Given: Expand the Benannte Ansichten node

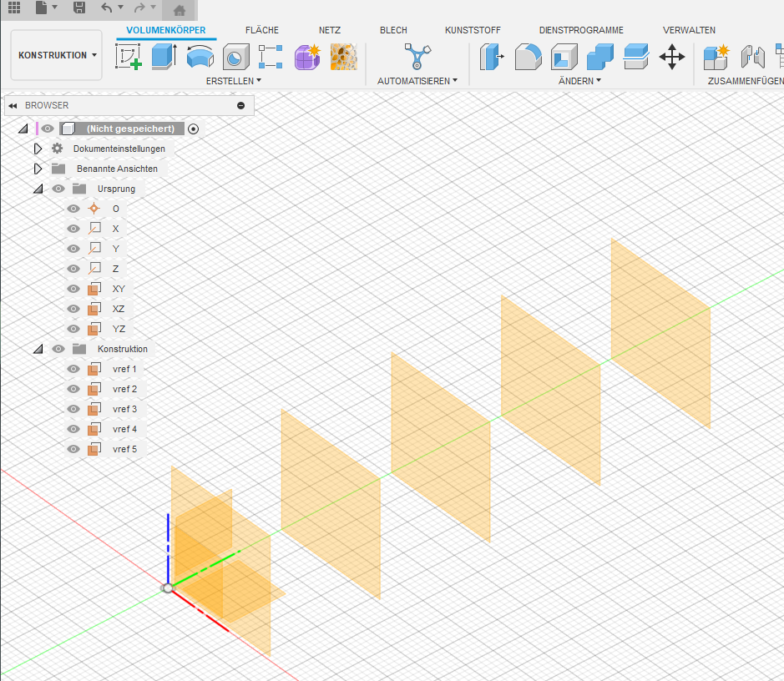Looking at the screenshot, I should 38,169.
